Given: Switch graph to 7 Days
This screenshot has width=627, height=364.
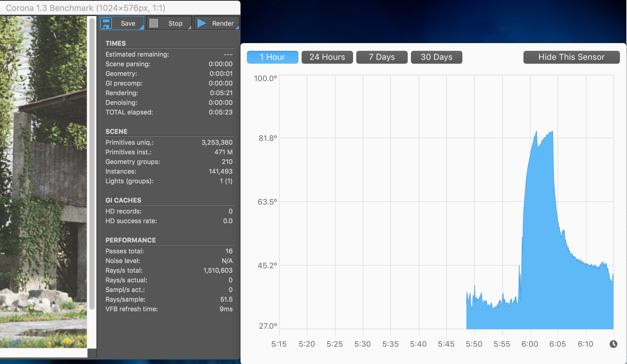Looking at the screenshot, I should tap(382, 57).
